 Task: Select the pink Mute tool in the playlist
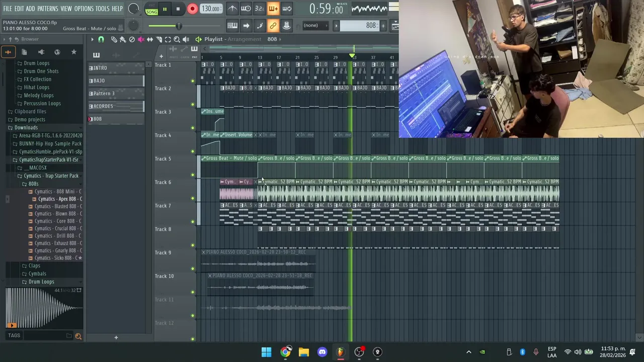[x=141, y=39]
